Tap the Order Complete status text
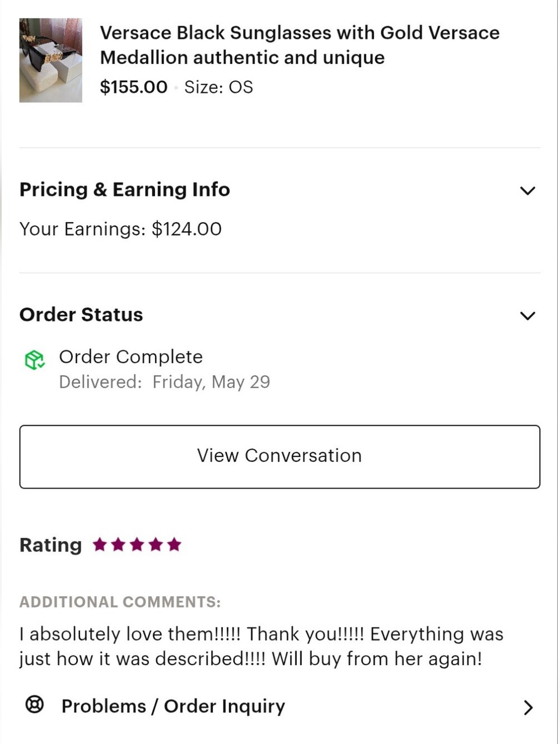The width and height of the screenshot is (560, 744). [131, 357]
